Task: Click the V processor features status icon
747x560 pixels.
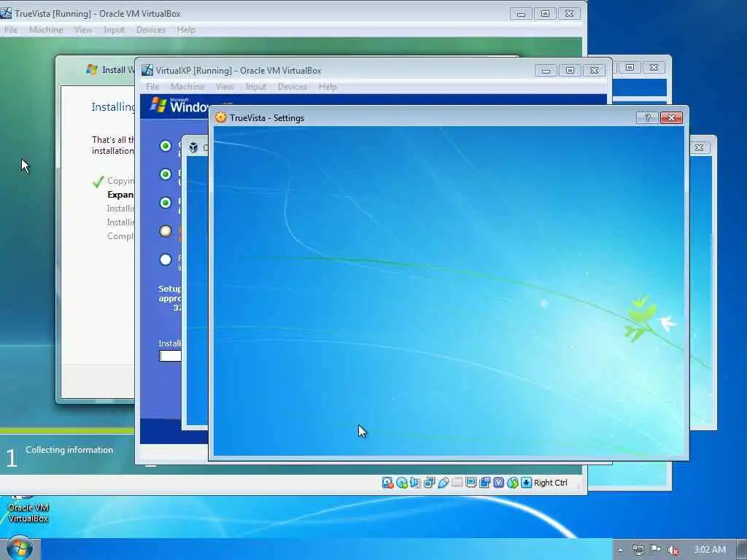Action: [498, 483]
